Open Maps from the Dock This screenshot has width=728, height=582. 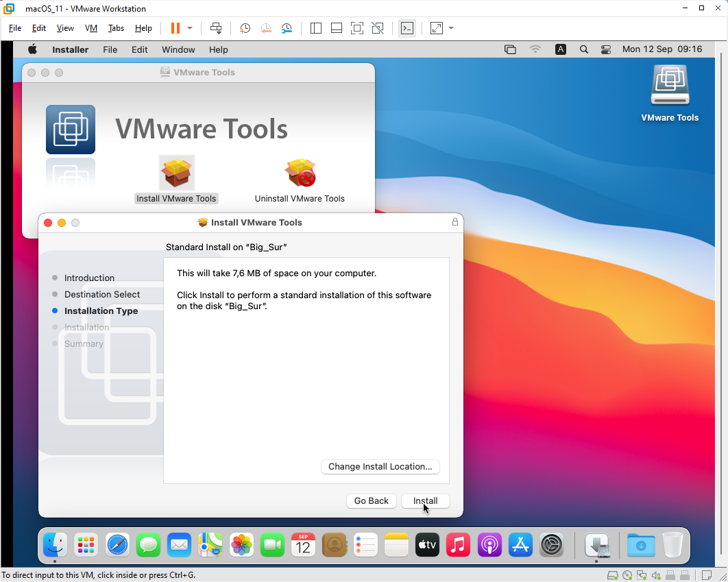click(x=210, y=545)
